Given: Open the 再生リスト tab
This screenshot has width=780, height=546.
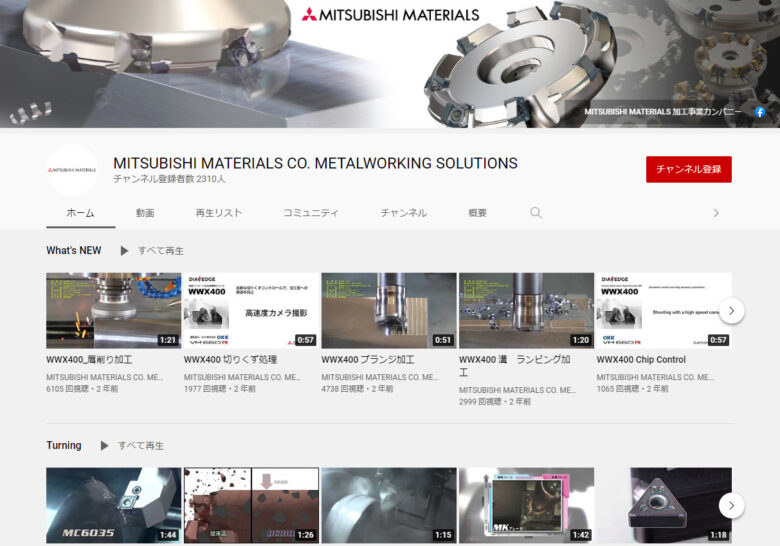Looking at the screenshot, I should click(x=218, y=213).
